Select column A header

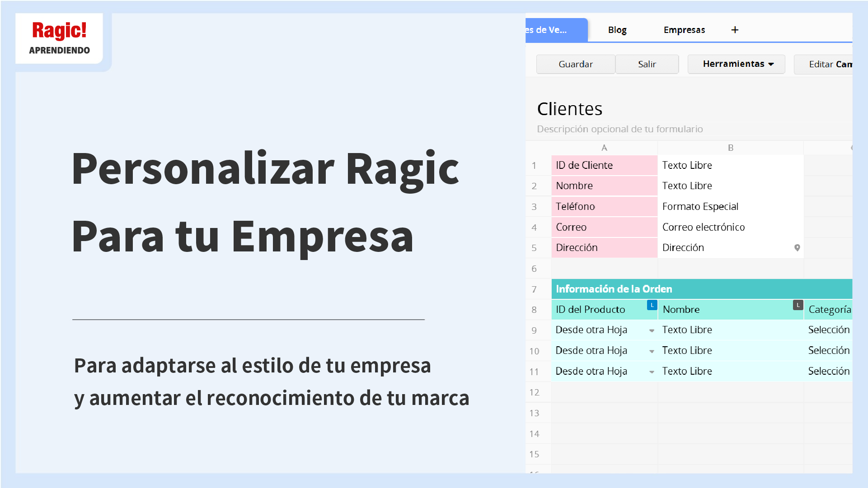tap(604, 147)
